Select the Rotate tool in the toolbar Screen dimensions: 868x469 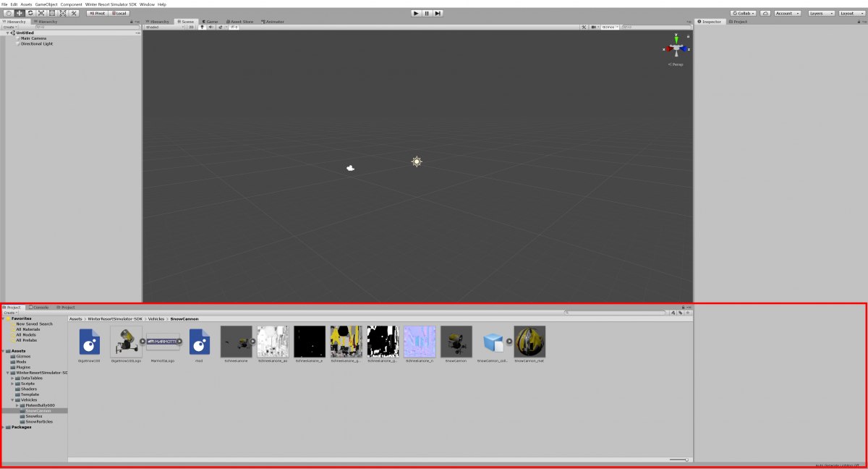tap(30, 13)
